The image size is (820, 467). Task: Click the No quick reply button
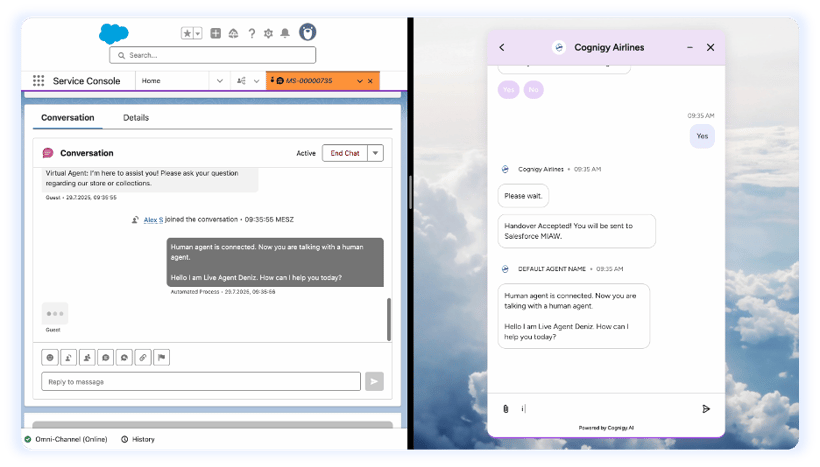(x=533, y=90)
